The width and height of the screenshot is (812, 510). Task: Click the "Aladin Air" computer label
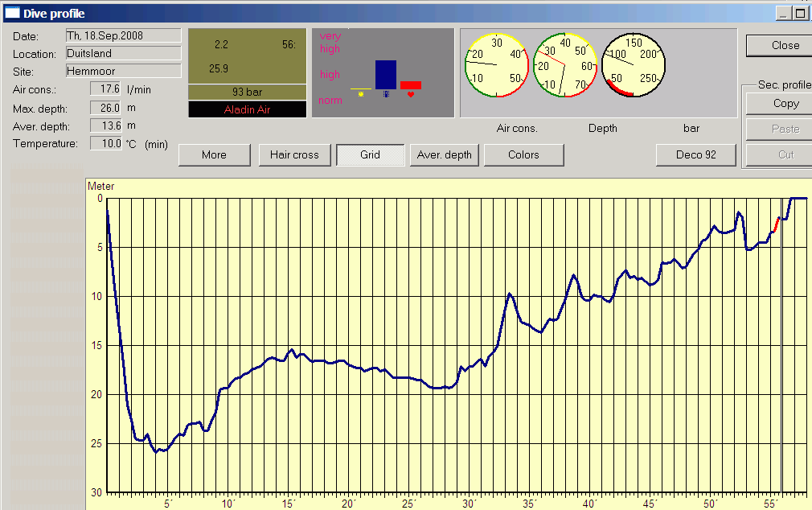(x=247, y=109)
